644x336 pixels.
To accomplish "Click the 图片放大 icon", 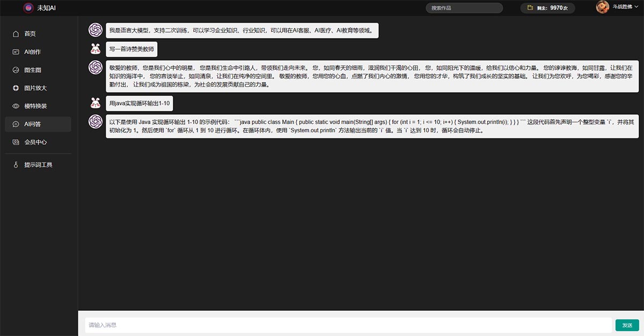I will pyautogui.click(x=16, y=88).
